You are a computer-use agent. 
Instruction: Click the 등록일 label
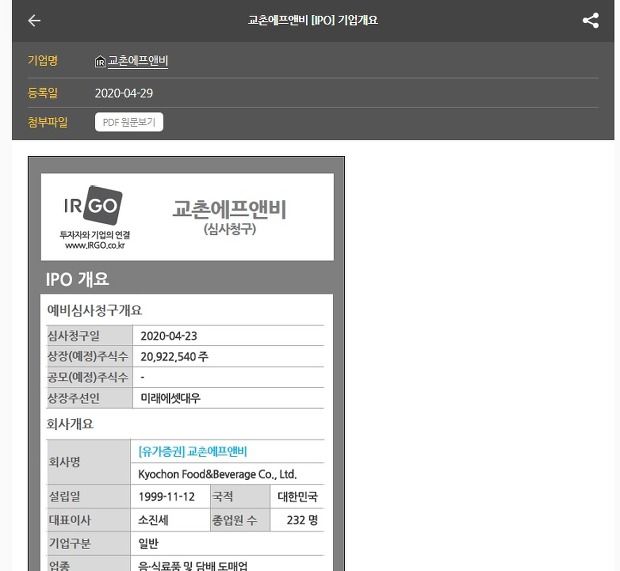point(43,93)
